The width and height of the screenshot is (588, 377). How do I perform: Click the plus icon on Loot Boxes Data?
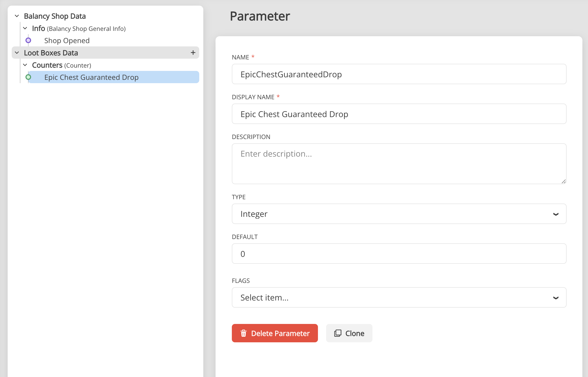click(193, 53)
